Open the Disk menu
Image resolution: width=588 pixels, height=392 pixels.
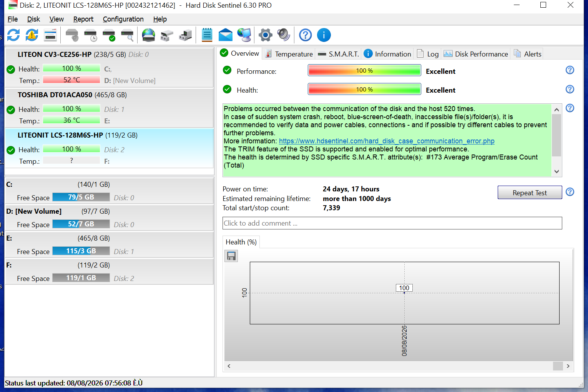[33, 19]
